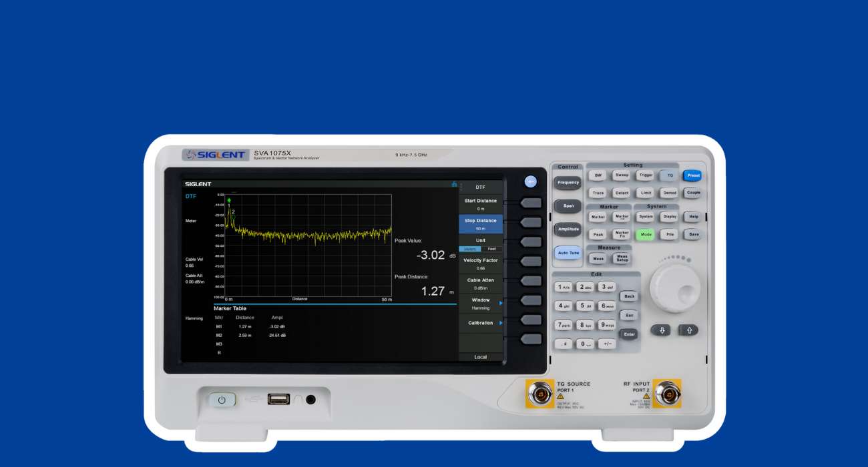Push the Limit key
The image size is (868, 467).
coord(645,193)
